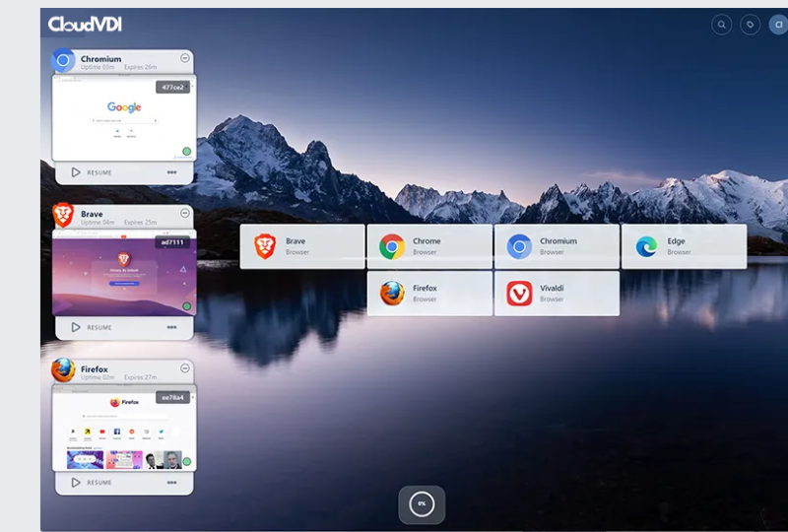Click the Chromium session icon in sidebar
The image size is (788, 532).
click(x=63, y=61)
